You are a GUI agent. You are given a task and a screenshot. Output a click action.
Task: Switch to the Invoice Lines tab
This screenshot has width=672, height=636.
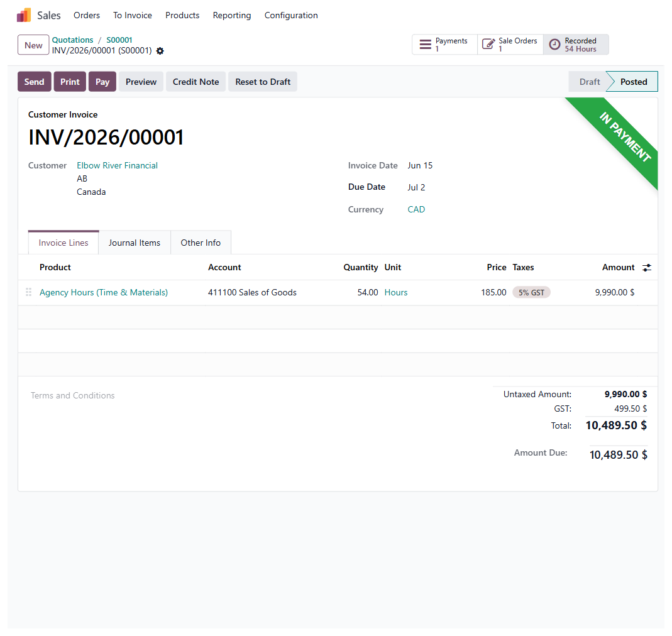[x=63, y=243]
